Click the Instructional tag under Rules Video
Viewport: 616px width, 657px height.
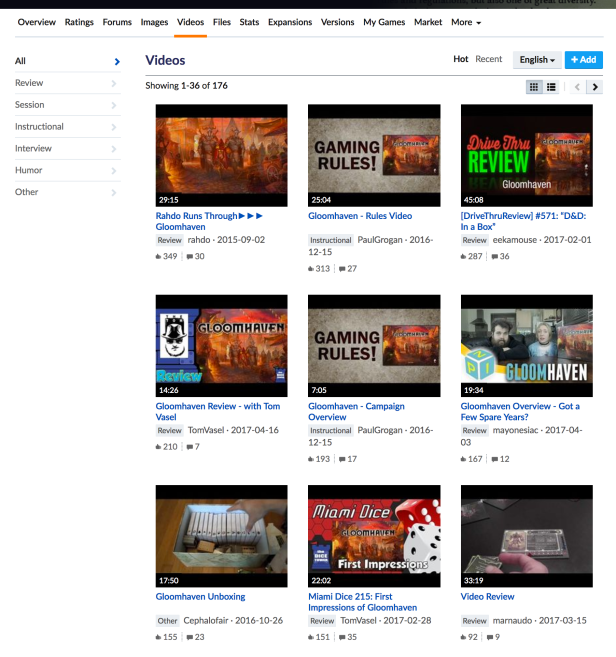[331, 240]
